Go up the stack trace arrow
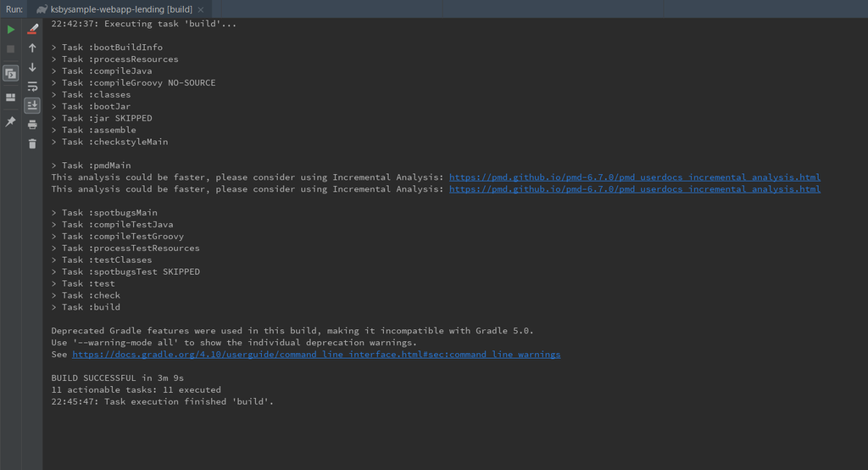Image resolution: width=868 pixels, height=470 pixels. point(33,48)
